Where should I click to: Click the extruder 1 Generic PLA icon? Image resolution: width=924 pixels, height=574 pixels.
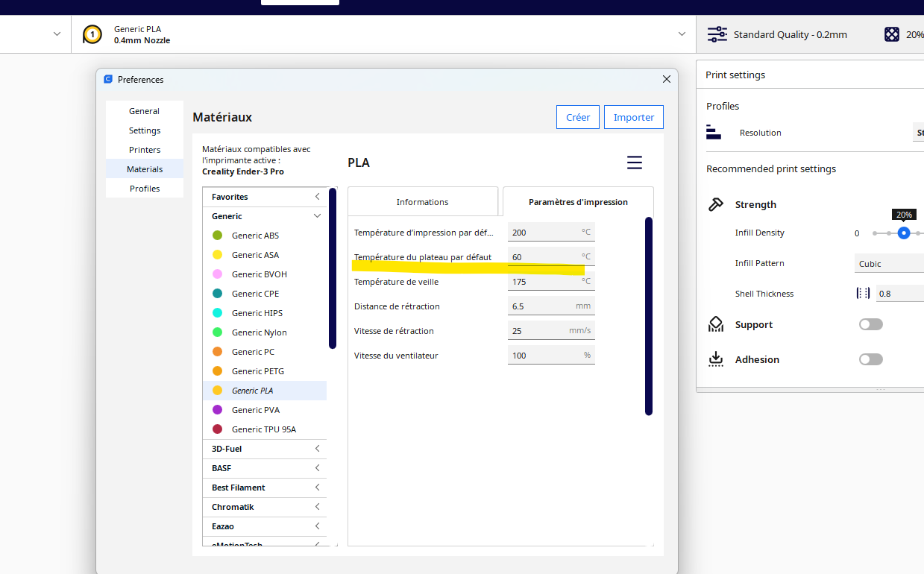click(92, 34)
